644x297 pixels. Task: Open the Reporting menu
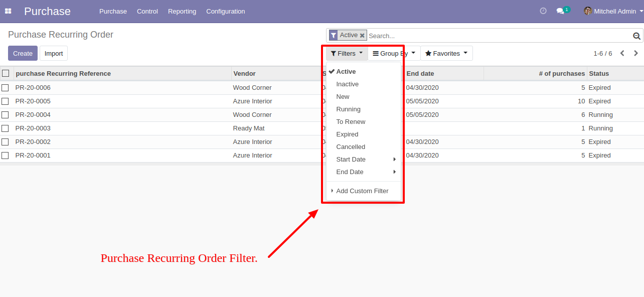point(182,11)
